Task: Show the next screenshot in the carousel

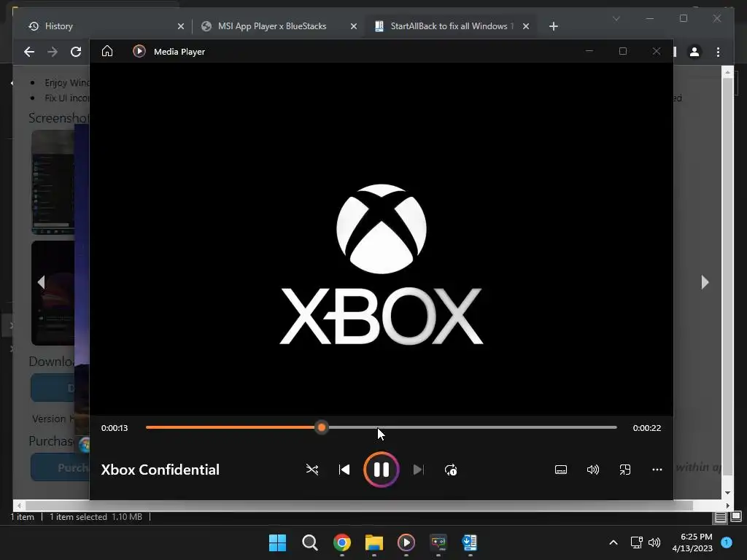Action: [705, 282]
